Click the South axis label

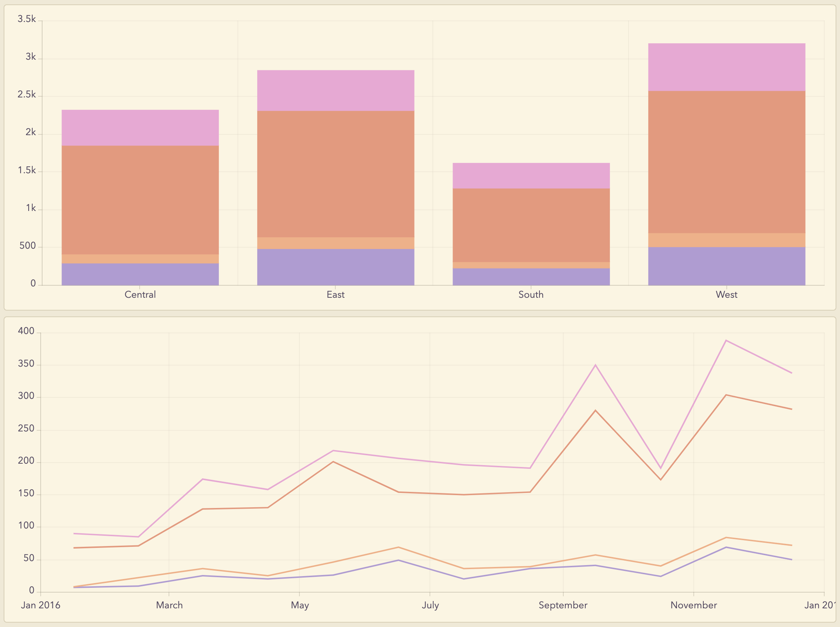coord(531,294)
